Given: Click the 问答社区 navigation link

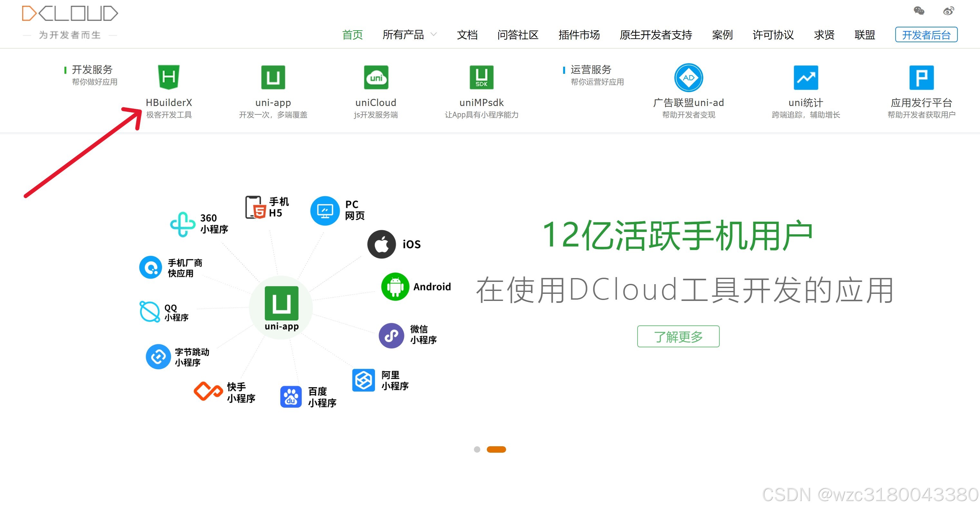Looking at the screenshot, I should pos(517,34).
